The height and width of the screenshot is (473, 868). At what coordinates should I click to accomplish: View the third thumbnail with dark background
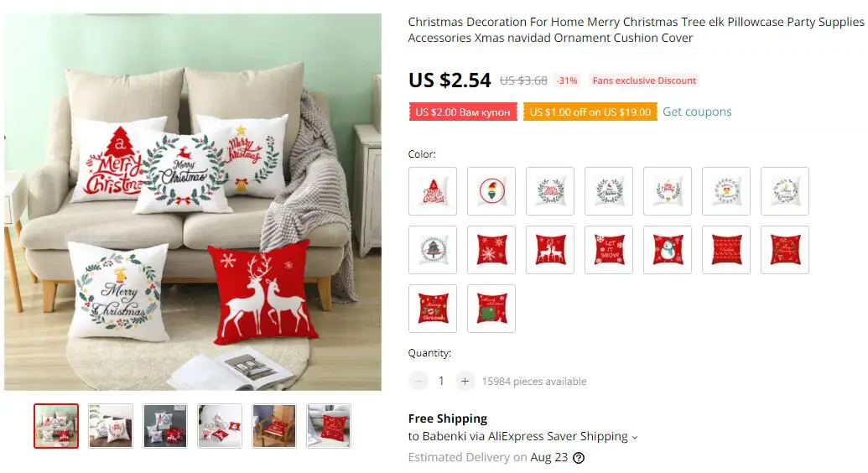(x=165, y=426)
